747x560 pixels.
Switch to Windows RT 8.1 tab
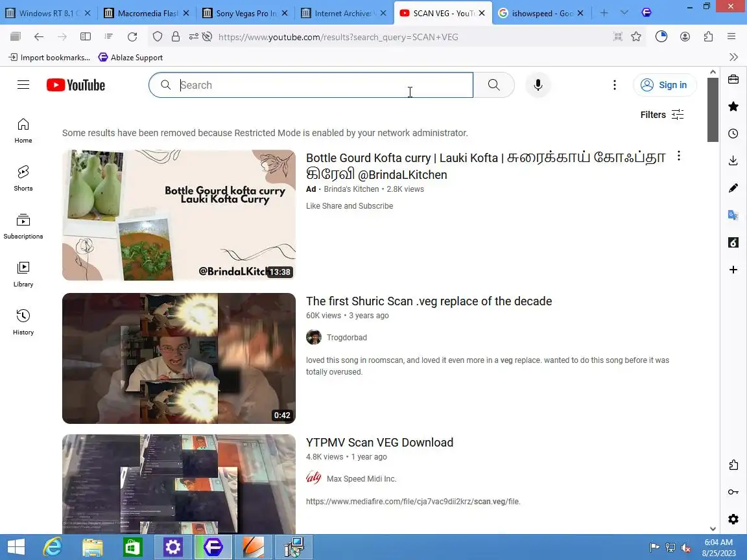pyautogui.click(x=48, y=13)
